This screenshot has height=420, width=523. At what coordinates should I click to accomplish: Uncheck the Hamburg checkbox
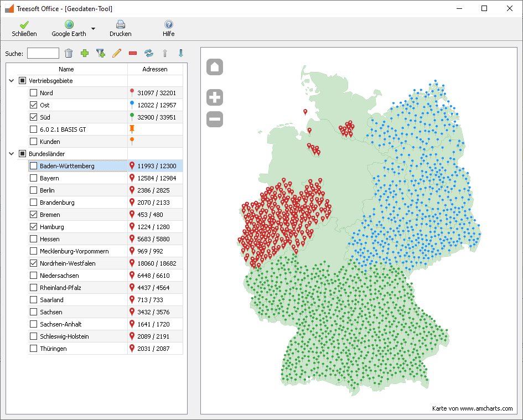33,227
